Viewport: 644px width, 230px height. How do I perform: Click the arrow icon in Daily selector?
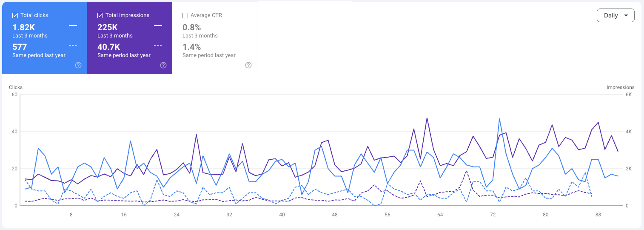[x=626, y=16]
